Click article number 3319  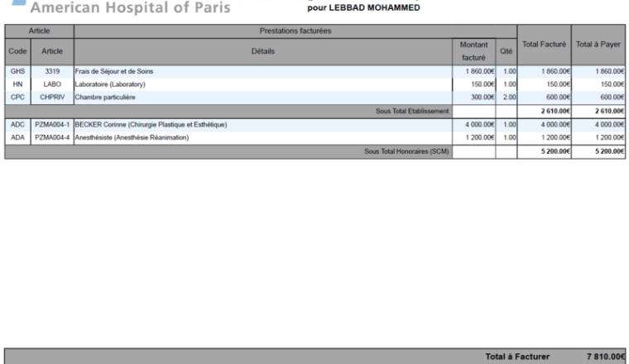pos(52,71)
